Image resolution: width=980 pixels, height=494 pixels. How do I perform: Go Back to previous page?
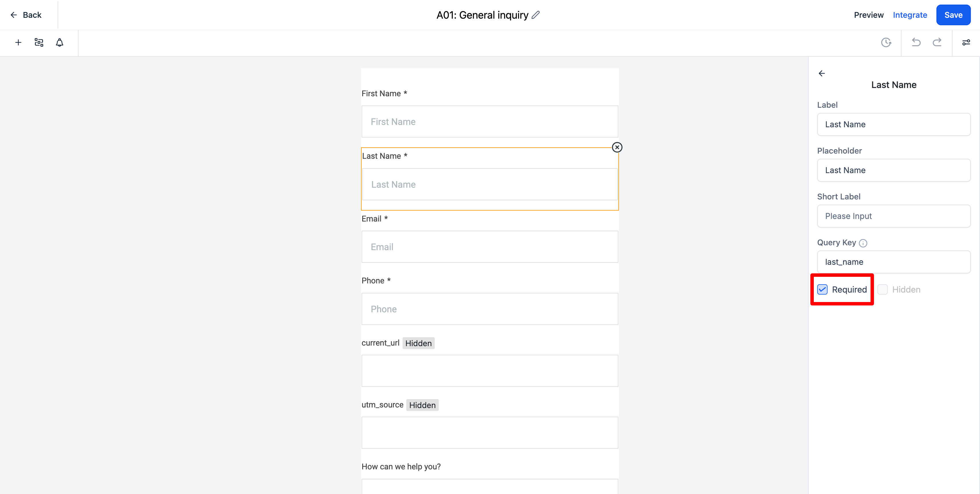click(26, 15)
